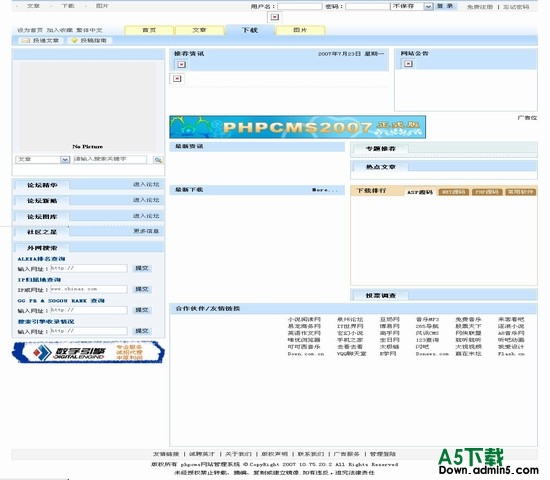Click the 投稿指南 lightbulb icon
This screenshot has height=480, width=550.
pos(74,41)
